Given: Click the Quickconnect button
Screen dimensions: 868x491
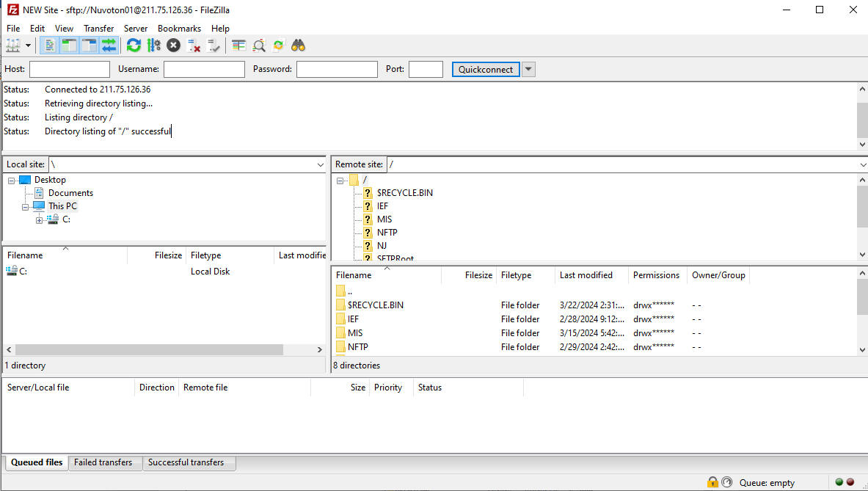Looking at the screenshot, I should click(485, 69).
